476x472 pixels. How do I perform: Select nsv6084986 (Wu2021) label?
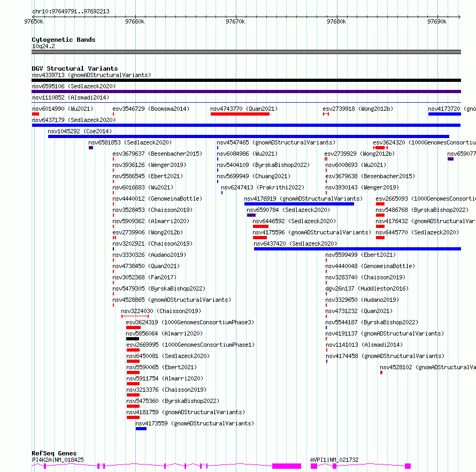[247, 154]
